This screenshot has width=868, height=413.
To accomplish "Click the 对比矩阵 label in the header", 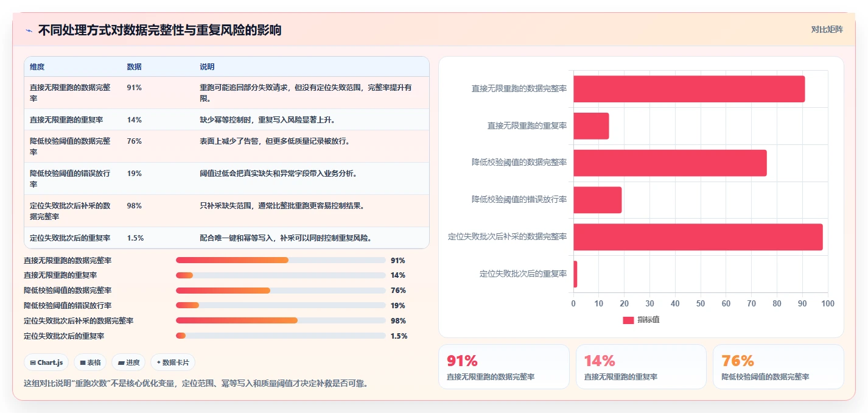I will coord(827,30).
